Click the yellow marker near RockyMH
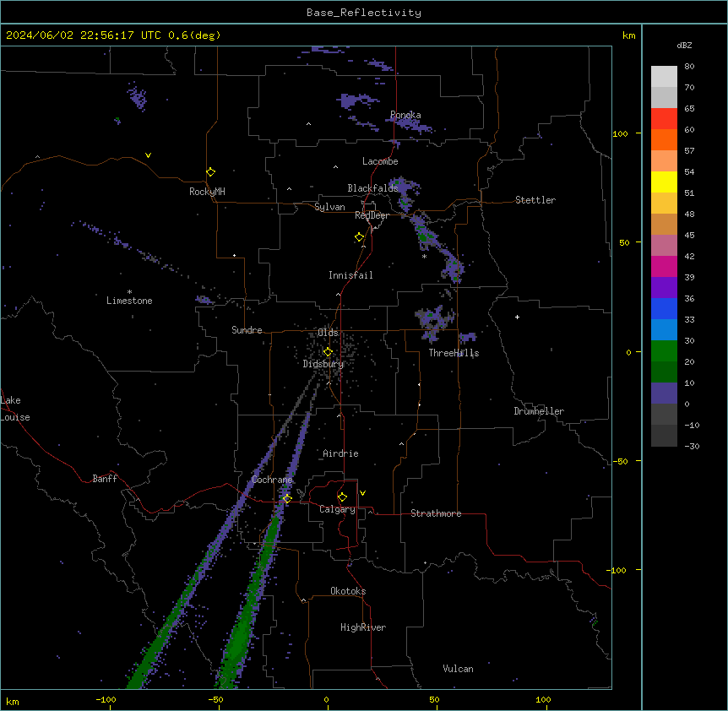Screen dimensions: 728x711 click(x=210, y=171)
